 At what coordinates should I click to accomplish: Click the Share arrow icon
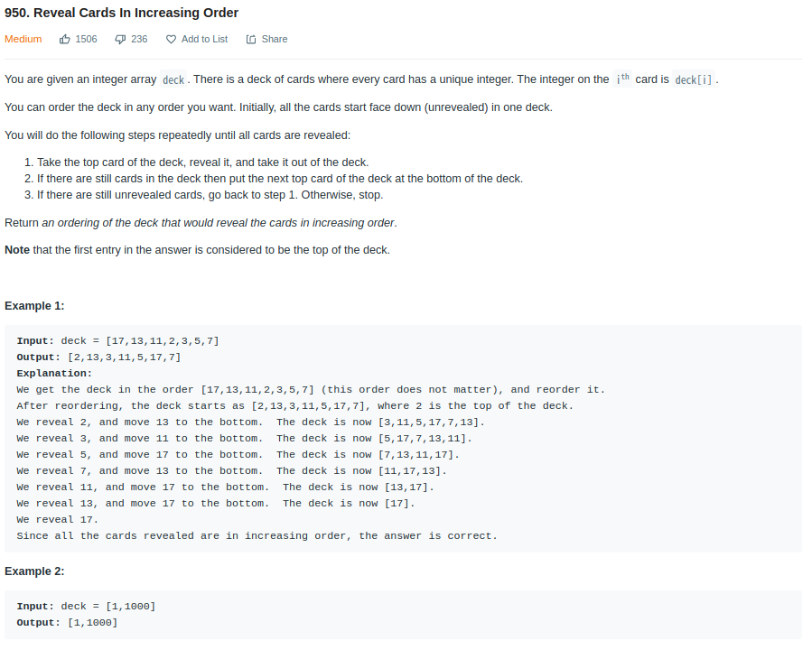[250, 40]
